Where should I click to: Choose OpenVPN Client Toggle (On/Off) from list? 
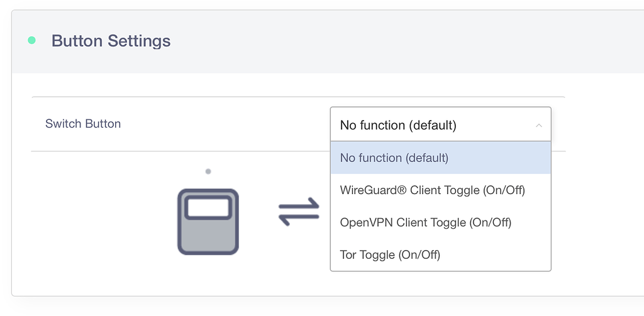click(x=425, y=222)
